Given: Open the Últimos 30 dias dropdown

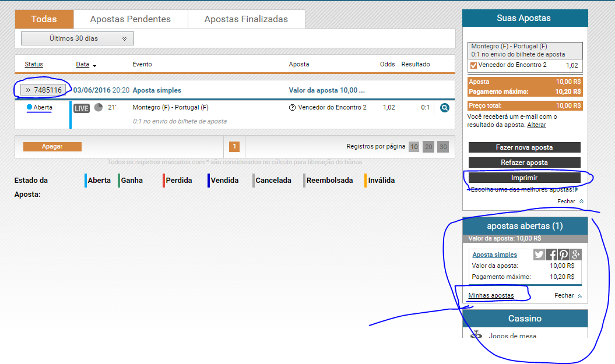Looking at the screenshot, I should pyautogui.click(x=78, y=38).
